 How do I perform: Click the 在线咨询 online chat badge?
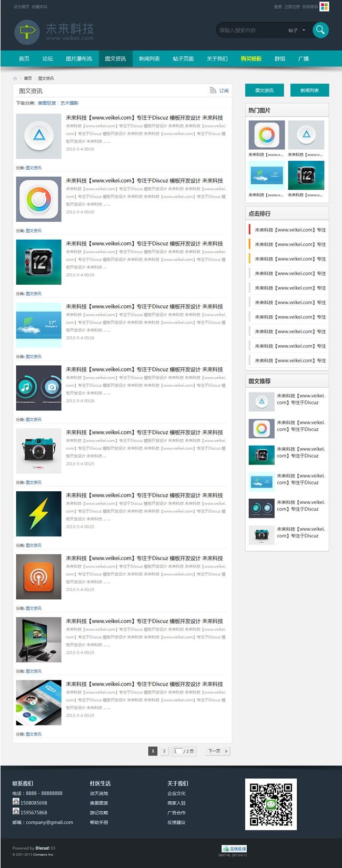pos(234,849)
